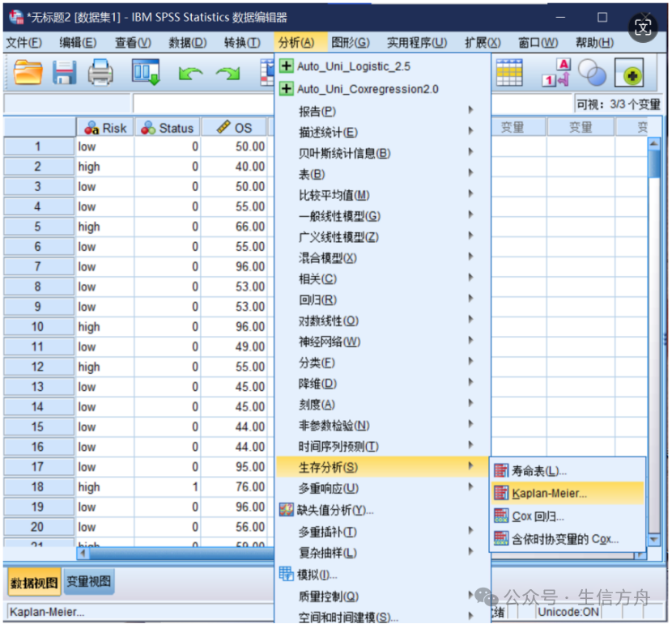672x624 pixels.
Task: Select 含依时协变量的 Cox option
Action: coord(568,539)
